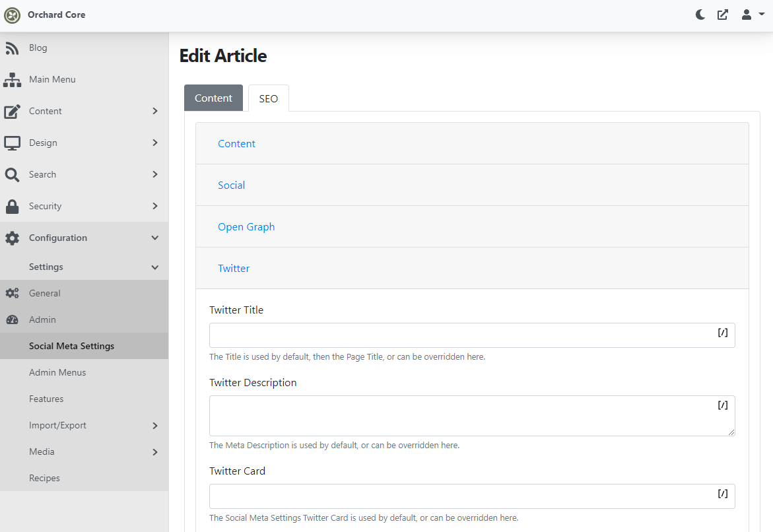Open the General settings item
Viewport: 773px width, 532px height.
pos(84,293)
